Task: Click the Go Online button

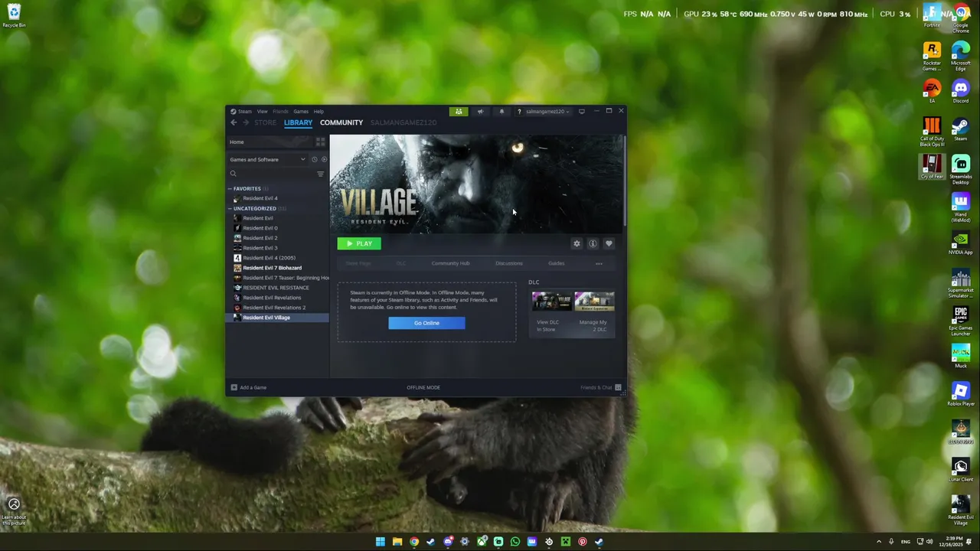Action: coord(426,323)
